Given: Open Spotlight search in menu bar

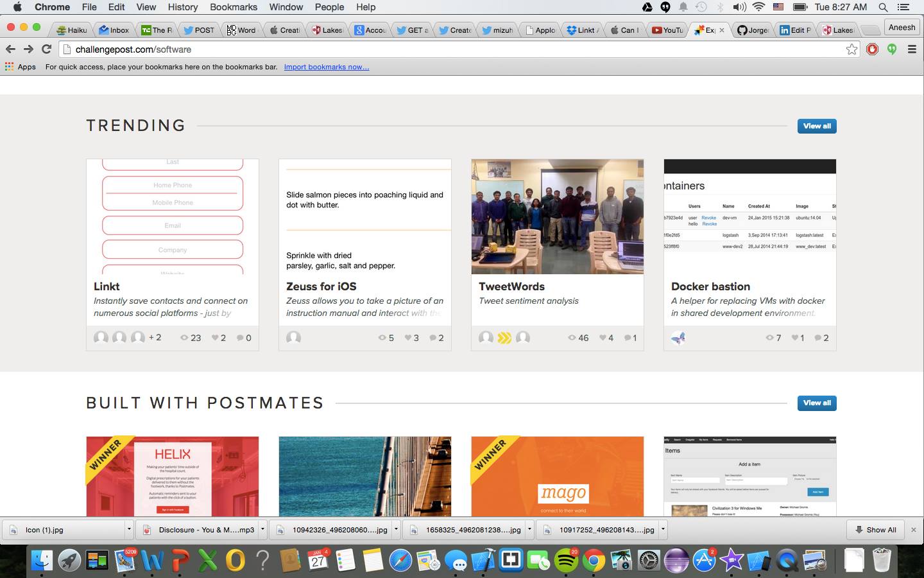Looking at the screenshot, I should pyautogui.click(x=883, y=7).
